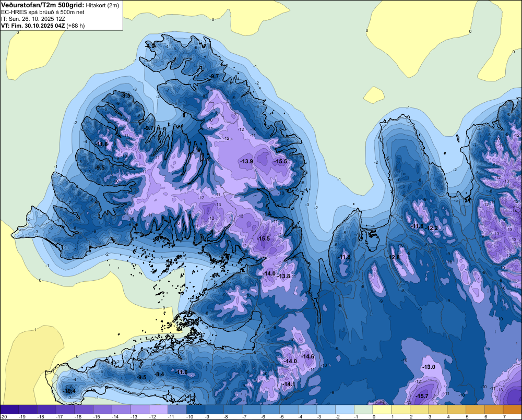
Task: Click pale yellow legend swatch between 0 and 1
Action: (x=382, y=410)
